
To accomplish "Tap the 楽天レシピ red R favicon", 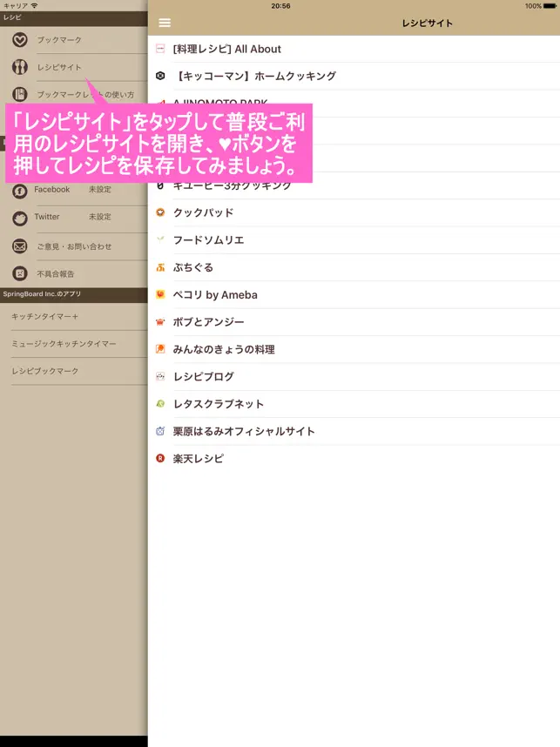I will [160, 458].
